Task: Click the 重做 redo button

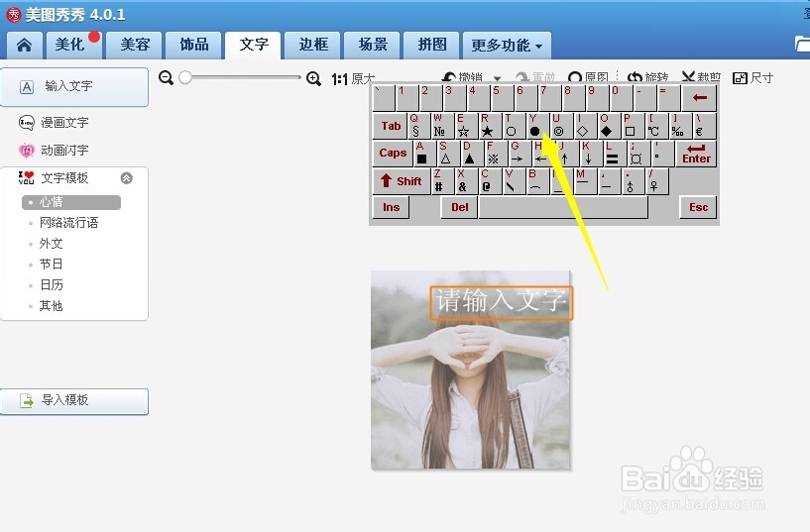Action: (x=535, y=77)
